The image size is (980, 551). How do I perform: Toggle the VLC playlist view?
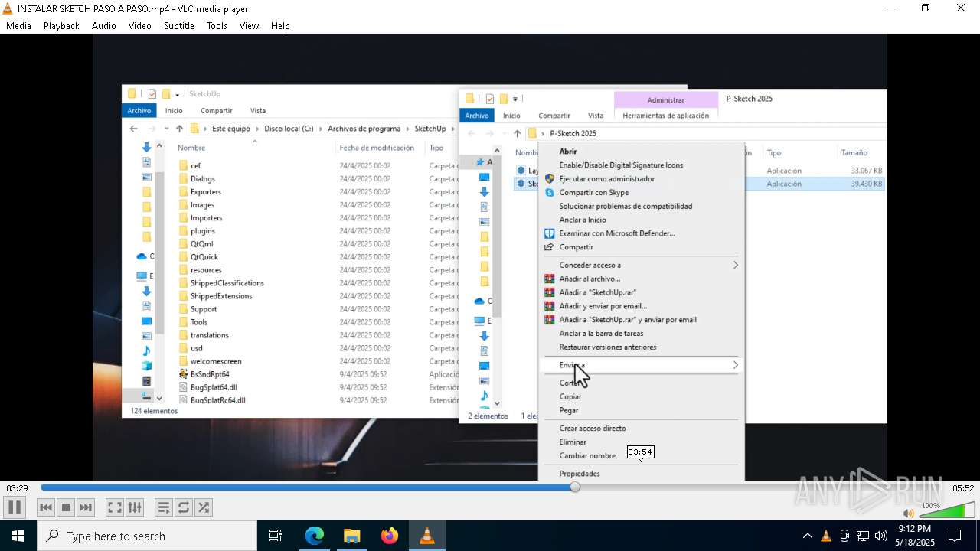(x=164, y=507)
